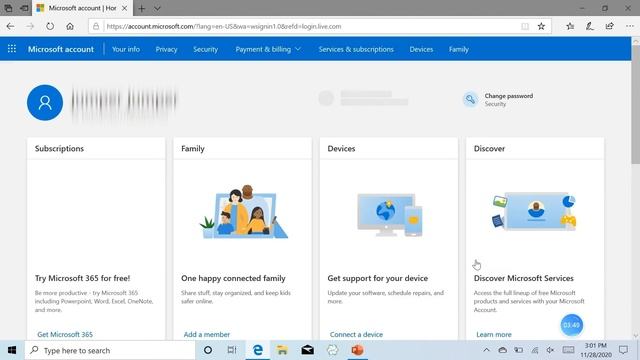The height and width of the screenshot is (360, 640).
Task: Click the Change password link
Action: point(509,96)
